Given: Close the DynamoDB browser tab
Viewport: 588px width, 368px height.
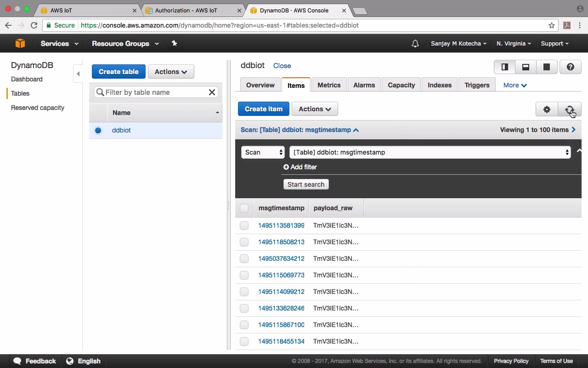Looking at the screenshot, I should click(x=344, y=10).
